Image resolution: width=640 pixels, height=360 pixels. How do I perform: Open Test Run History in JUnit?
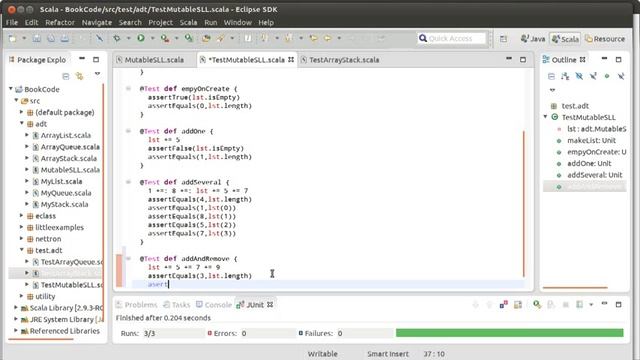[x=580, y=304]
